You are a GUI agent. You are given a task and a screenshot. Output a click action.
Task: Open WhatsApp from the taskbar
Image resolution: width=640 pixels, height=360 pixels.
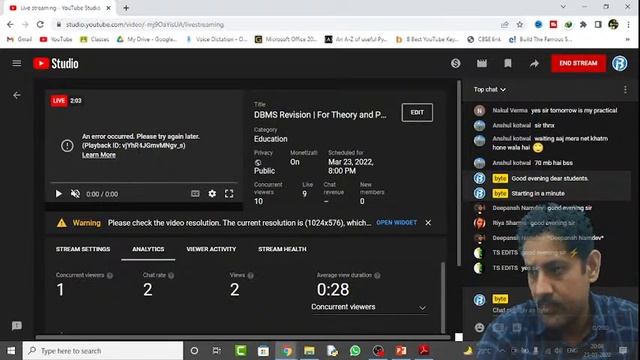(355, 351)
